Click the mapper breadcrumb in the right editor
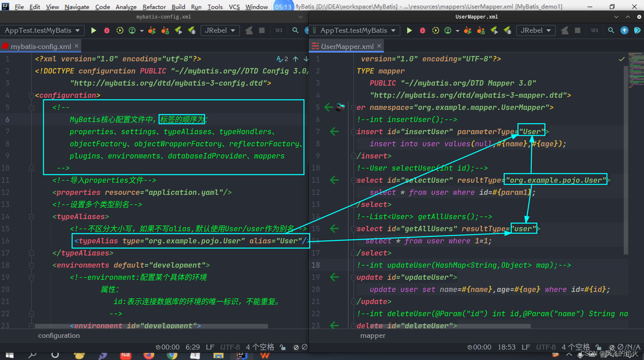The image size is (644, 360). tap(373, 336)
